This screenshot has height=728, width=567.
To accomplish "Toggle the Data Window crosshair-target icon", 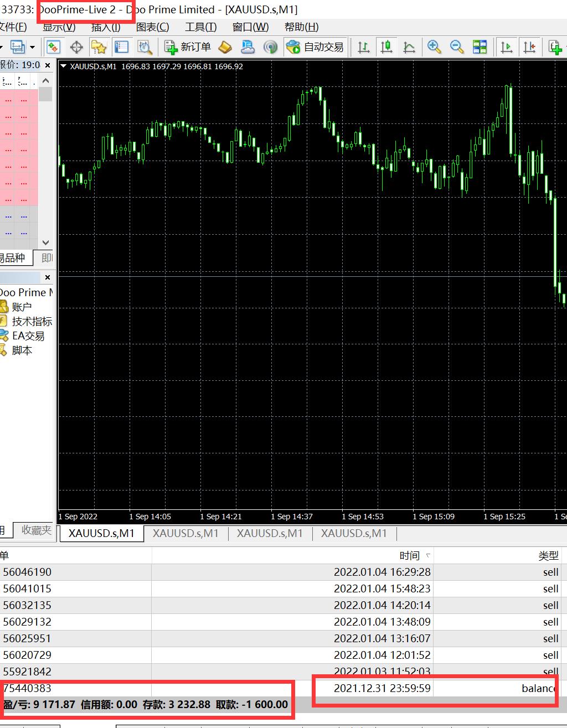I will 76,47.
